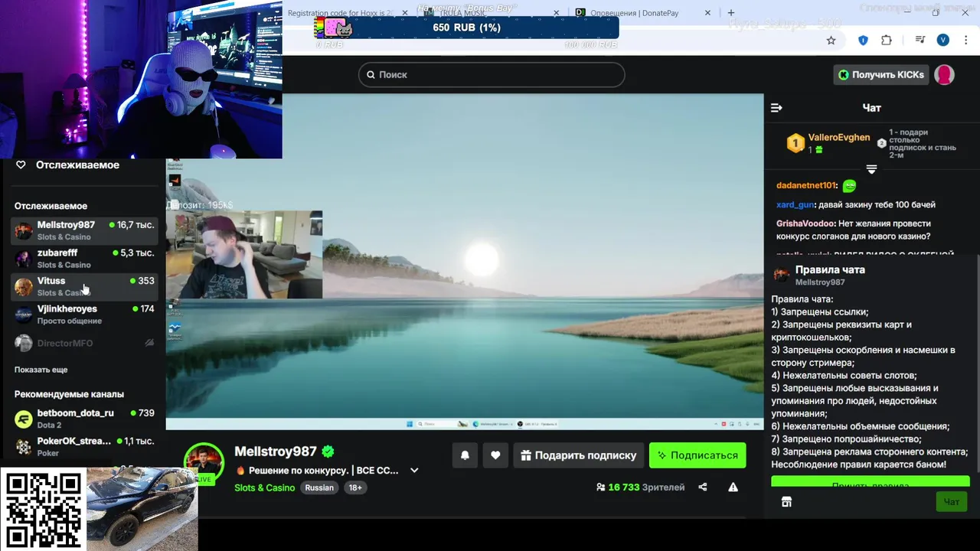Open the Slots & Casino category link
980x551 pixels.
click(x=264, y=487)
